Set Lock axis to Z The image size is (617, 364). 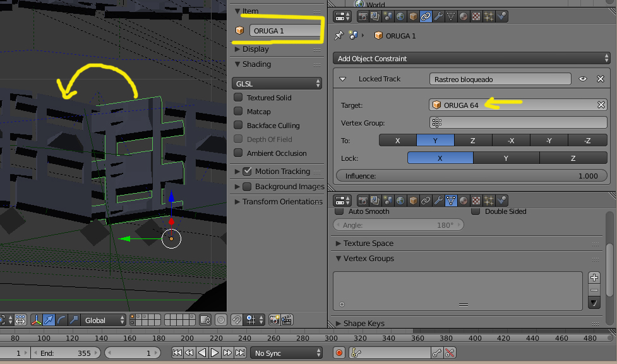coord(573,158)
